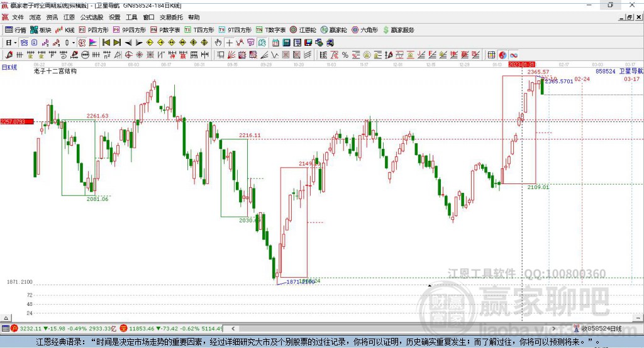This screenshot has height=348, width=644.
Task: Click the red price label 2257.0793
Action: pos(17,121)
